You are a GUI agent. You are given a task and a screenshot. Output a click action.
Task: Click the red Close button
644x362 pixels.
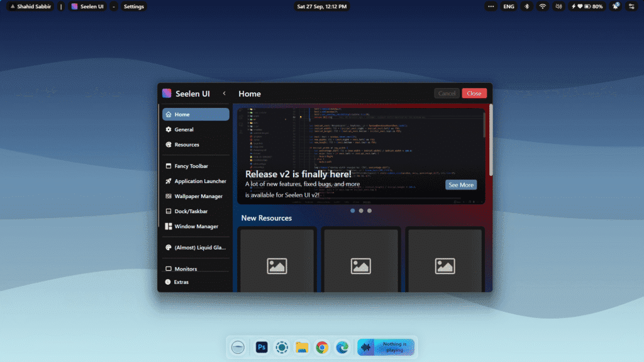click(x=474, y=93)
